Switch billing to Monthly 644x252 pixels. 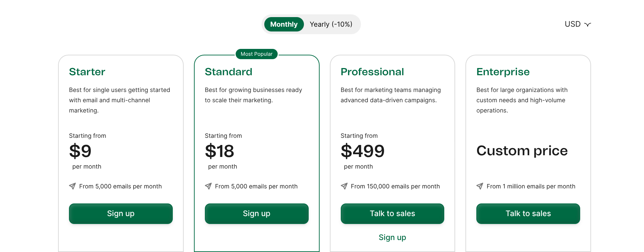(x=284, y=24)
